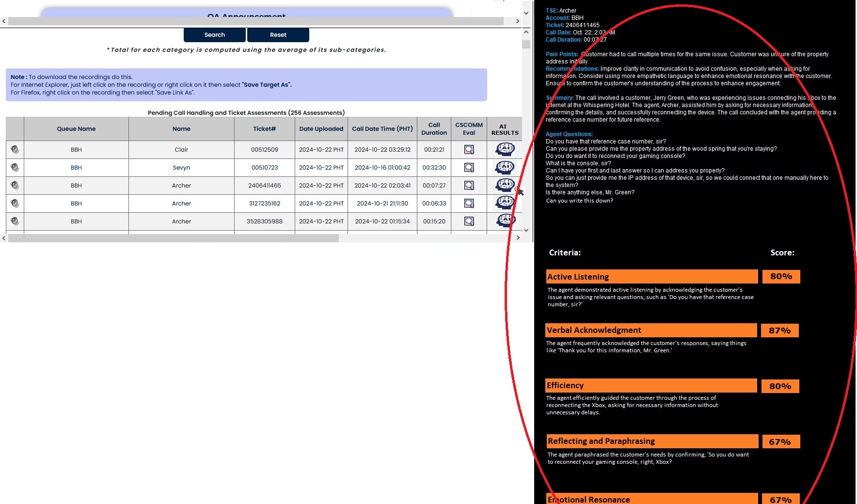Play recording for Archer ticket 3528305988
The height and width of the screenshot is (504, 857).
pos(15,221)
